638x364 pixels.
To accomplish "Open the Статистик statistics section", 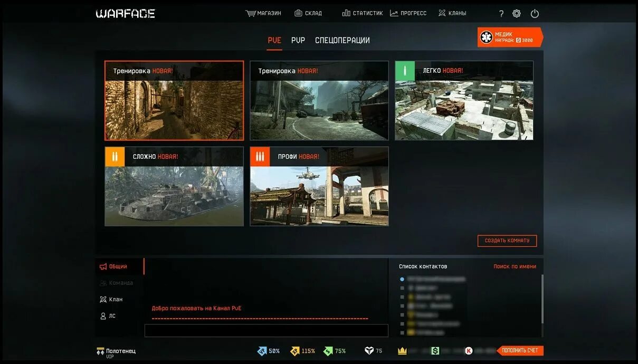I will point(362,13).
